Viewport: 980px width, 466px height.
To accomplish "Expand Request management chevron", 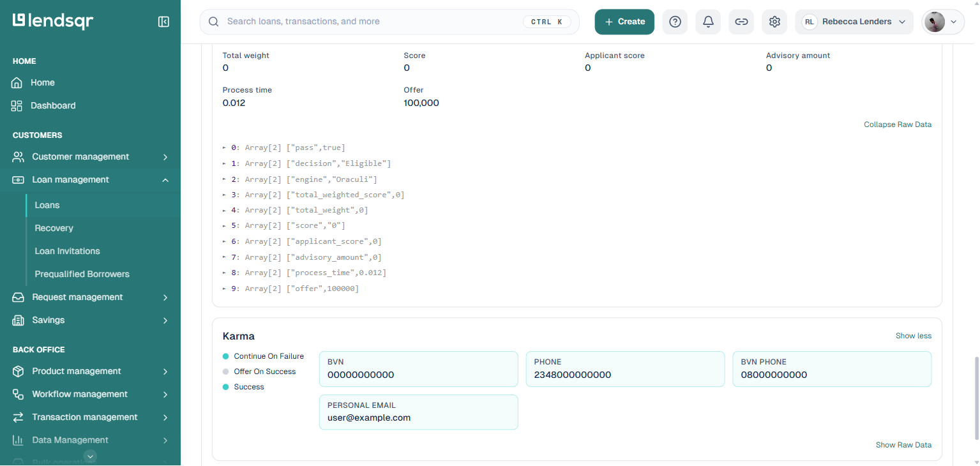I will [x=165, y=297].
